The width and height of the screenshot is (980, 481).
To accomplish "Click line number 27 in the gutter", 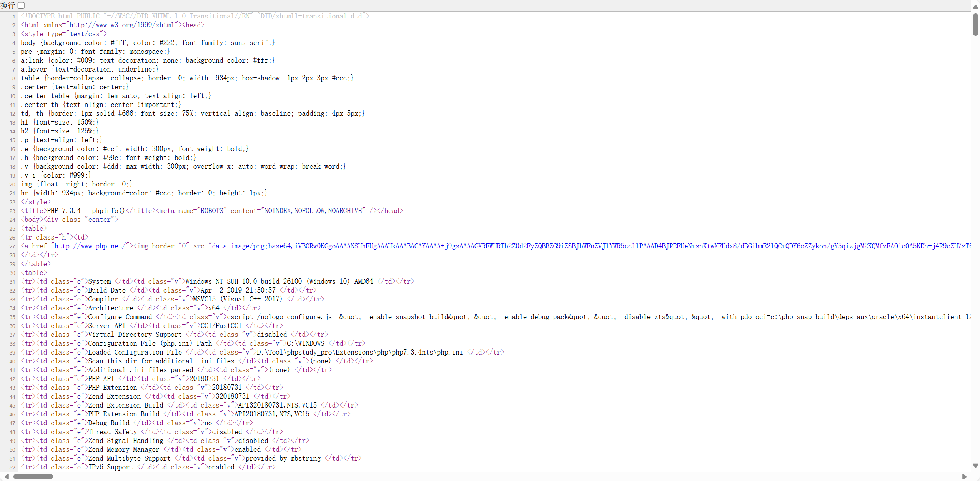I will tap(12, 246).
